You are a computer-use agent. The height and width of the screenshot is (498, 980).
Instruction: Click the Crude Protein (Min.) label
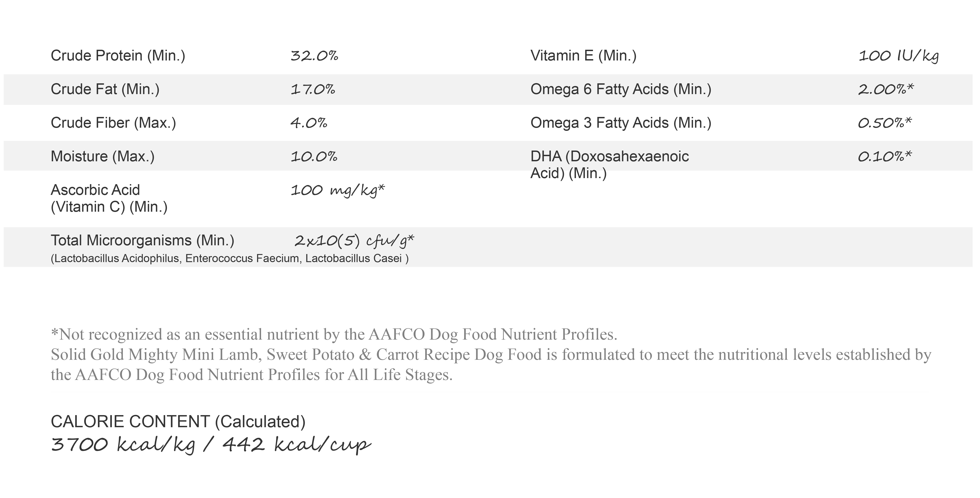pos(118,56)
